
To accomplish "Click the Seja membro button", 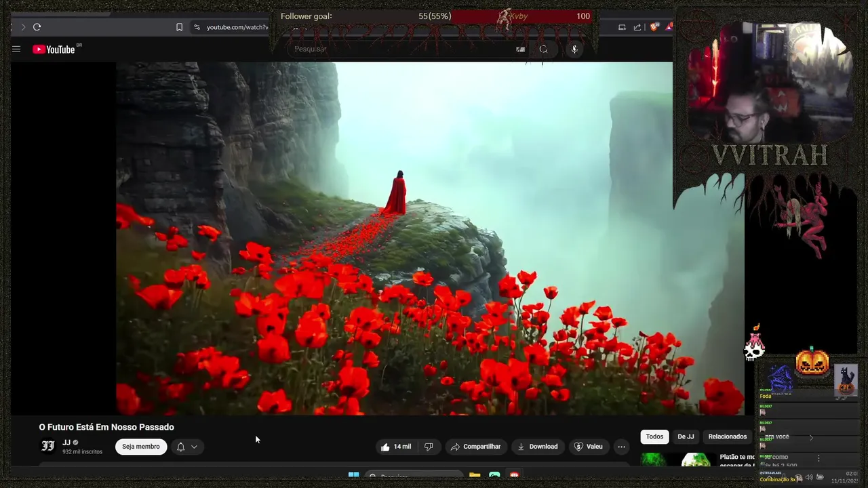I will (141, 447).
